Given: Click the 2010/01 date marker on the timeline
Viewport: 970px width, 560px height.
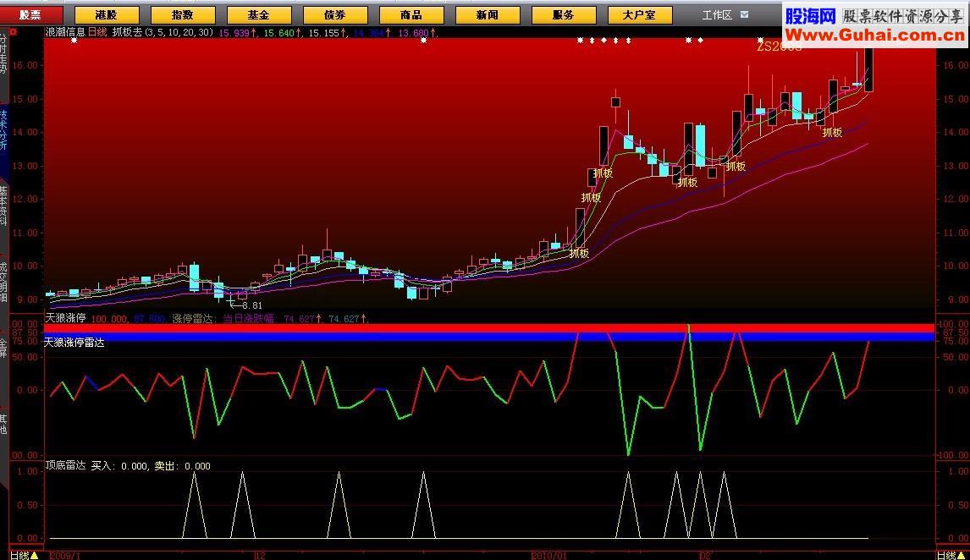Looking at the screenshot, I should (549, 556).
